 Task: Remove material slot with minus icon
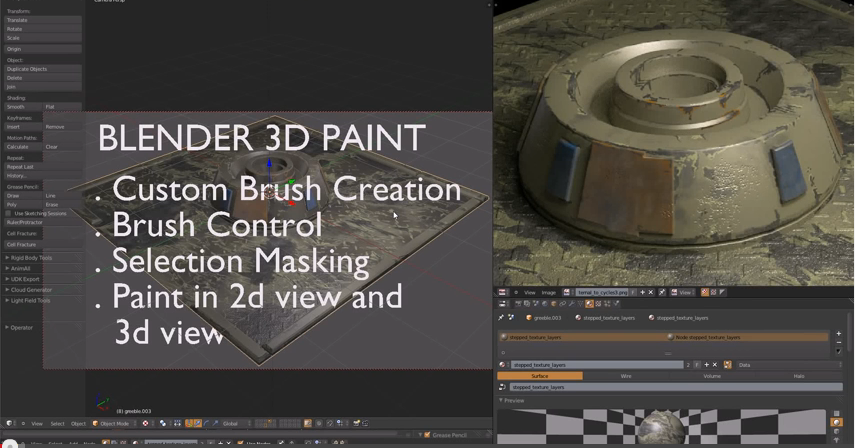[839, 342]
